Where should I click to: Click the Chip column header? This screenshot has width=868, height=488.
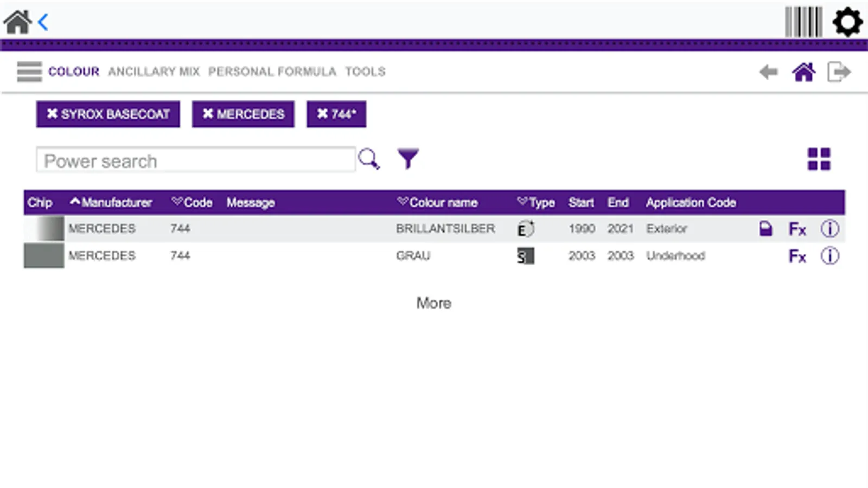coord(40,203)
